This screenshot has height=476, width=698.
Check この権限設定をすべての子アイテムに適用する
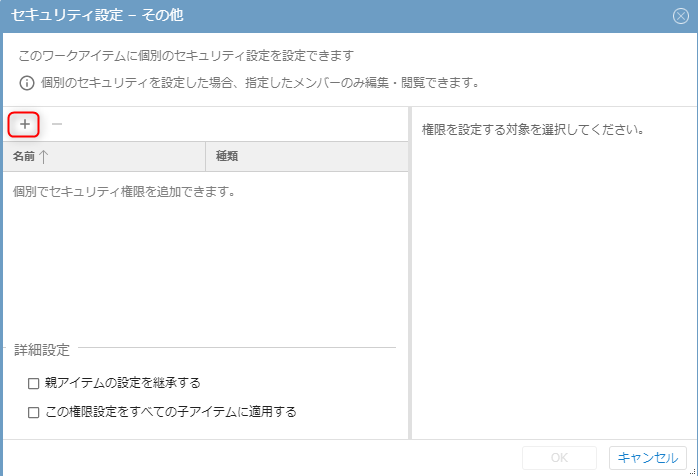tap(33, 412)
